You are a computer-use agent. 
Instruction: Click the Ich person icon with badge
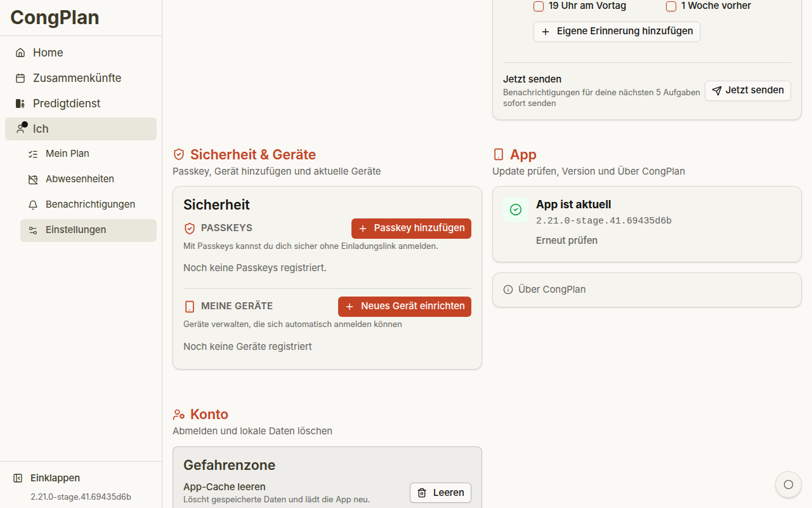(x=21, y=128)
